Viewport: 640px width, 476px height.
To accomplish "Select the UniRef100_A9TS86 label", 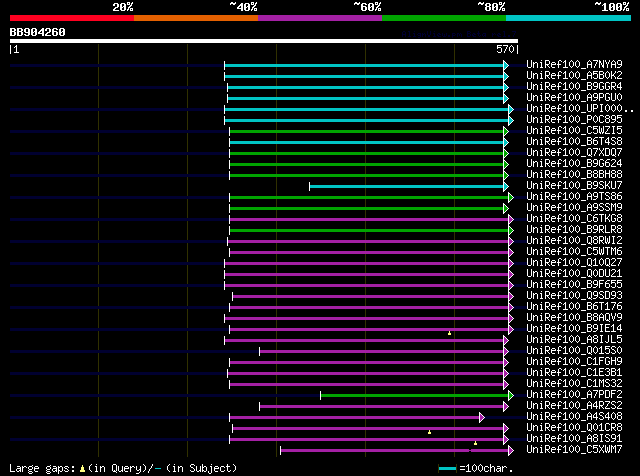I will pos(574,197).
